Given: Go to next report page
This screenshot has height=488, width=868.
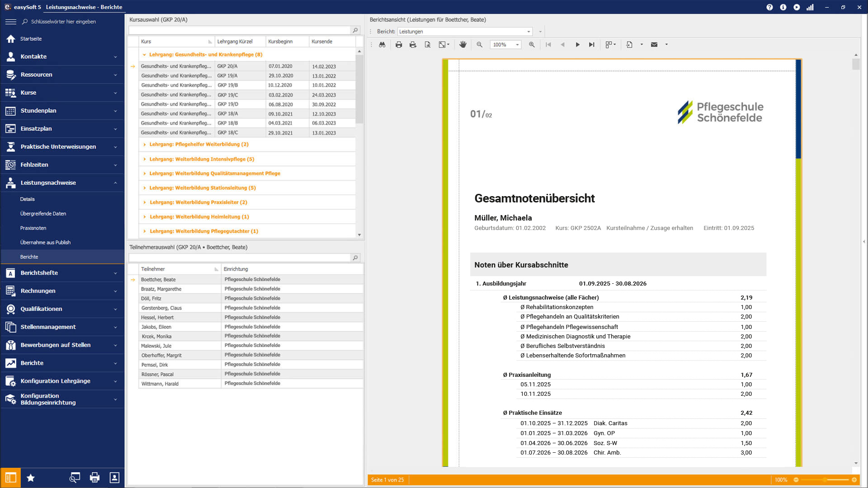Looking at the screenshot, I should pos(577,45).
